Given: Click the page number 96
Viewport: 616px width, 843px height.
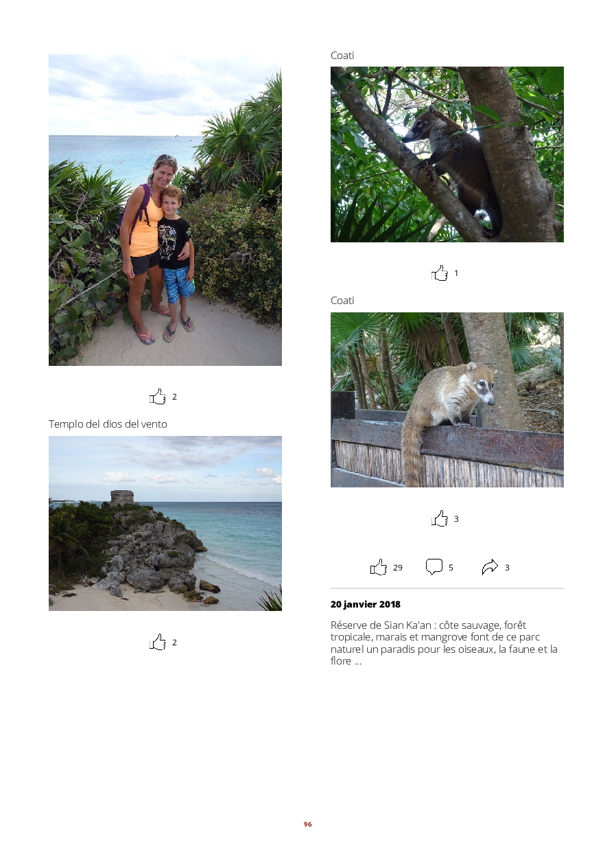Looking at the screenshot, I should click(x=308, y=824).
